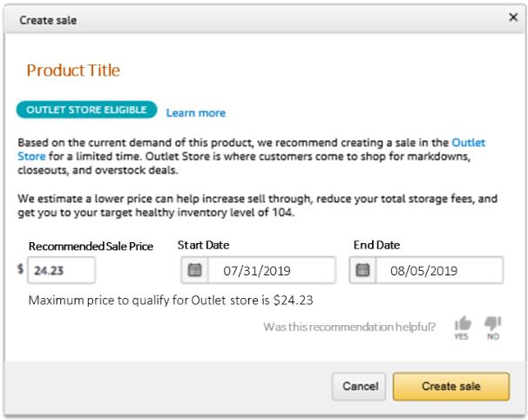Open the Start Date calendar picker icon
The height and width of the screenshot is (420, 528).
[x=195, y=270]
